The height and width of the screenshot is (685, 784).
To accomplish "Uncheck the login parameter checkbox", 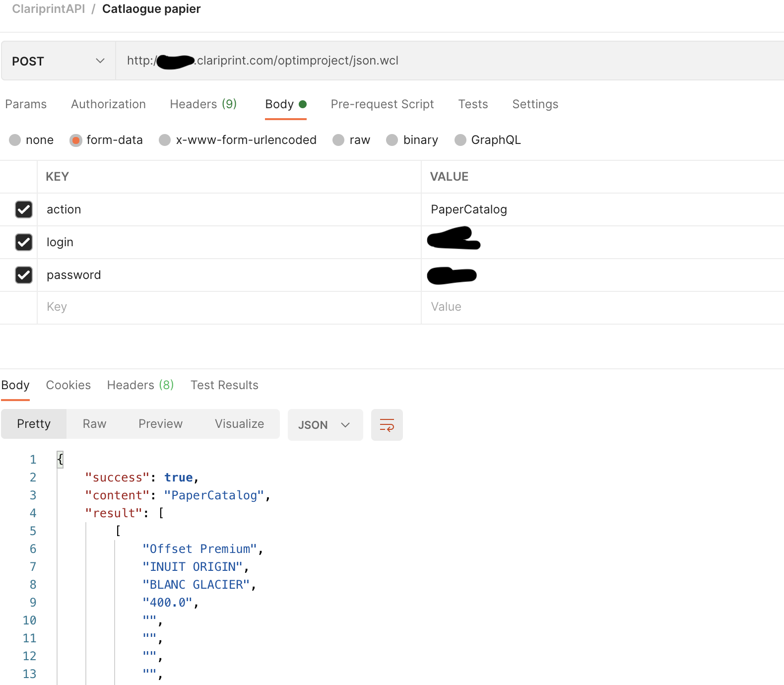I will [x=24, y=242].
